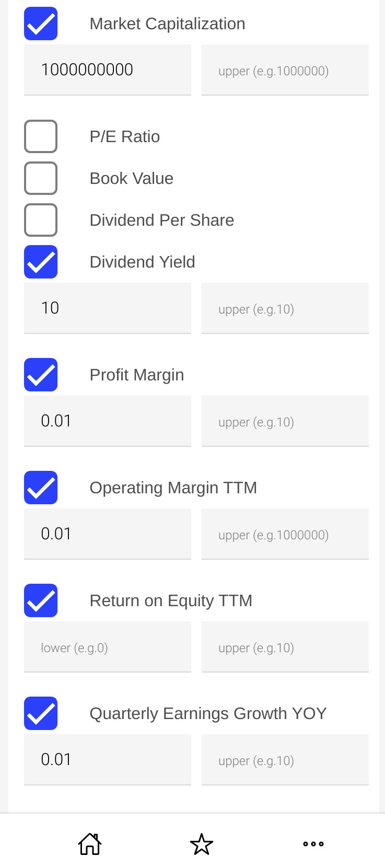Check the Book Value filter
This screenshot has width=385, height=868.
point(41,178)
